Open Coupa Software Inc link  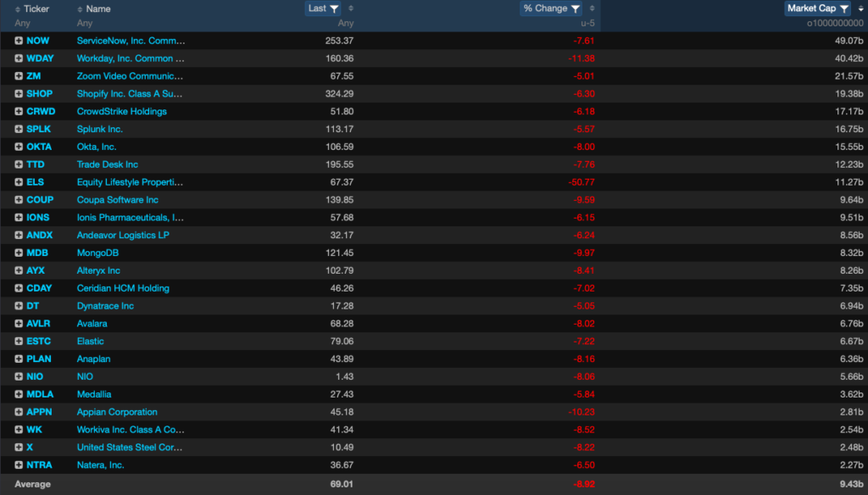pyautogui.click(x=117, y=200)
